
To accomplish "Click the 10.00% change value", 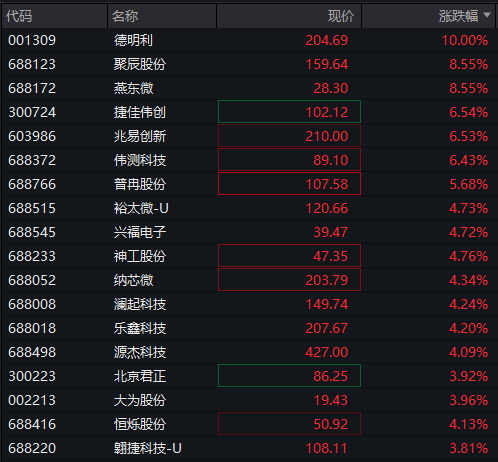I will coord(465,40).
